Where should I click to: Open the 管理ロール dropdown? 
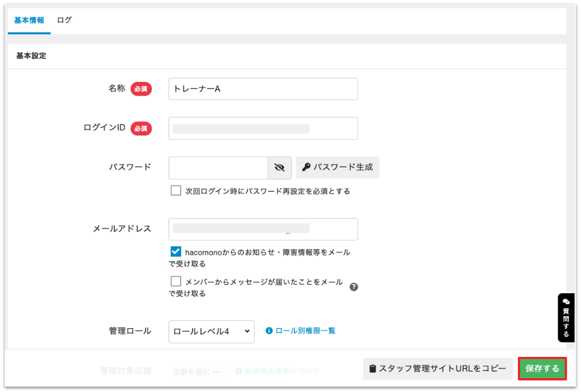pyautogui.click(x=211, y=331)
